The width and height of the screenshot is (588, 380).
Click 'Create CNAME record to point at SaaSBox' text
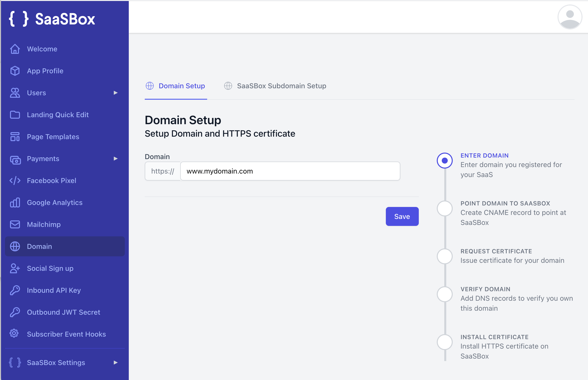pyautogui.click(x=513, y=217)
